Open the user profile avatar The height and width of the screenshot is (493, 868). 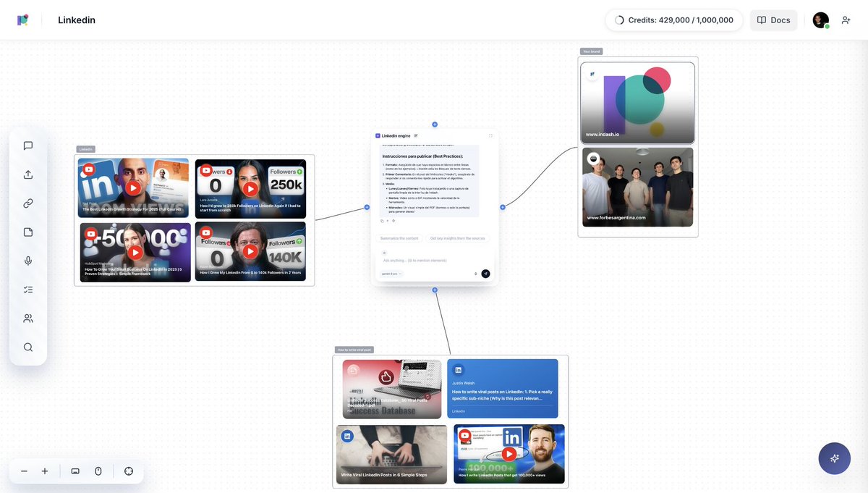coord(820,20)
